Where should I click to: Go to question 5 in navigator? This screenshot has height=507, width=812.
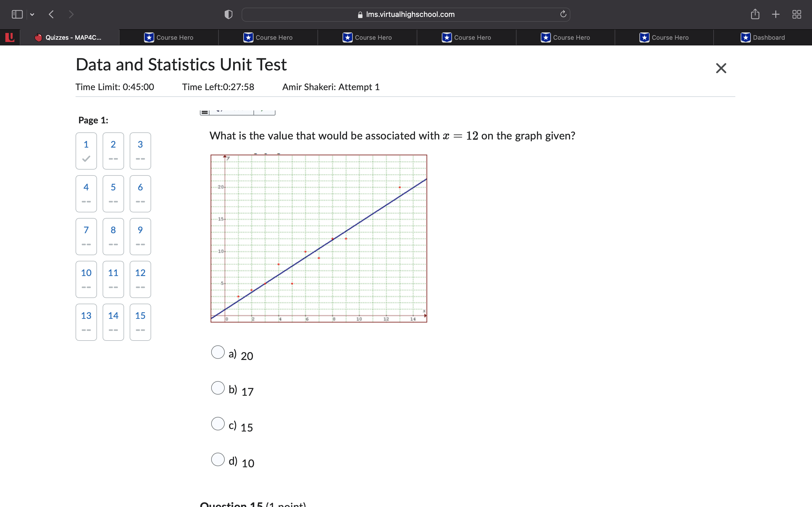[113, 194]
